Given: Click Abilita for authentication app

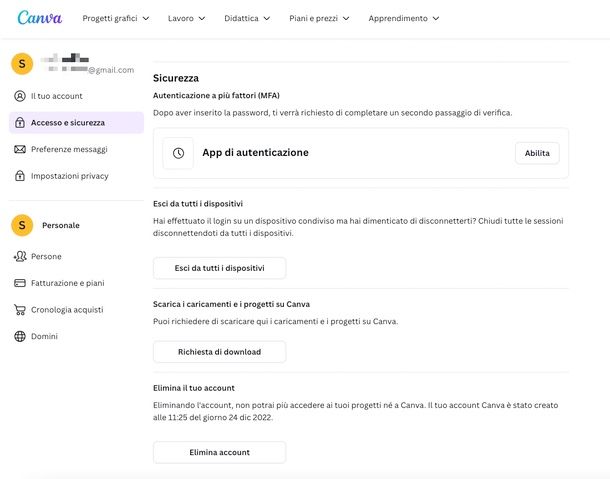Looking at the screenshot, I should point(537,153).
